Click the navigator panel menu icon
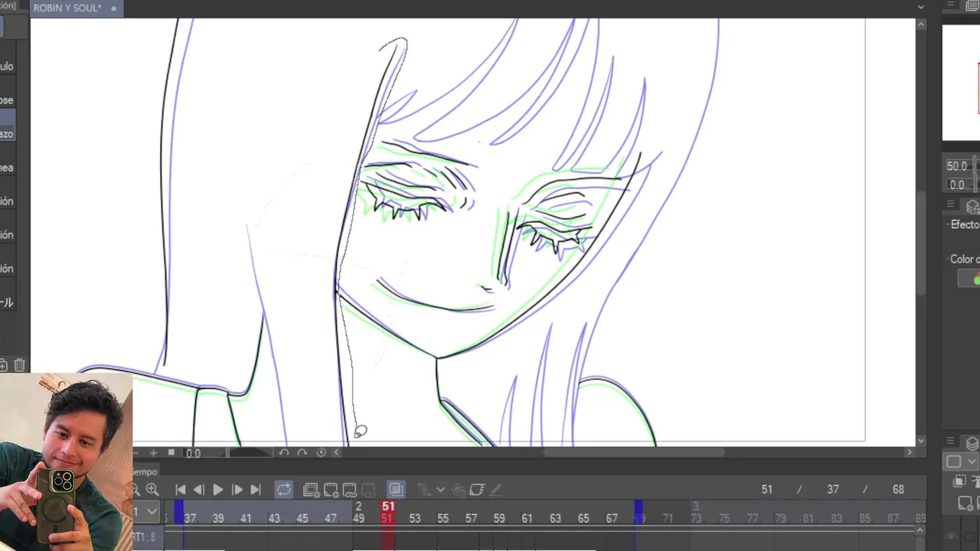This screenshot has width=980, height=551. point(951,6)
